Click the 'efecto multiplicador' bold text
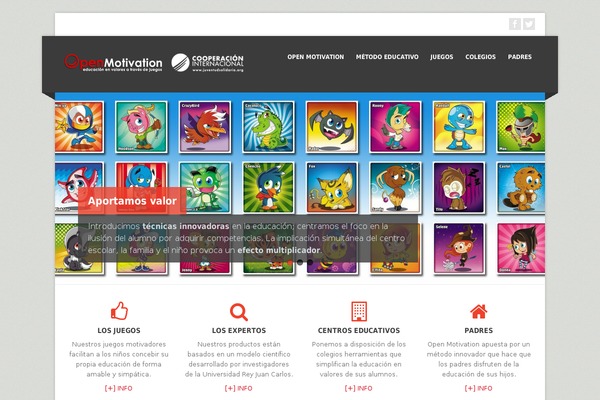This screenshot has height=400, width=600. [x=279, y=250]
